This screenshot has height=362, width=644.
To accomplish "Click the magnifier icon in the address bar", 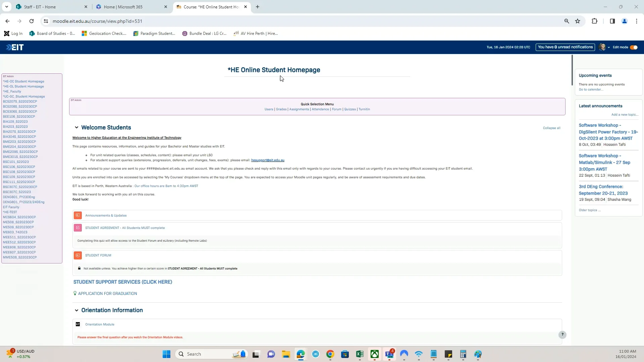I will [x=567, y=21].
